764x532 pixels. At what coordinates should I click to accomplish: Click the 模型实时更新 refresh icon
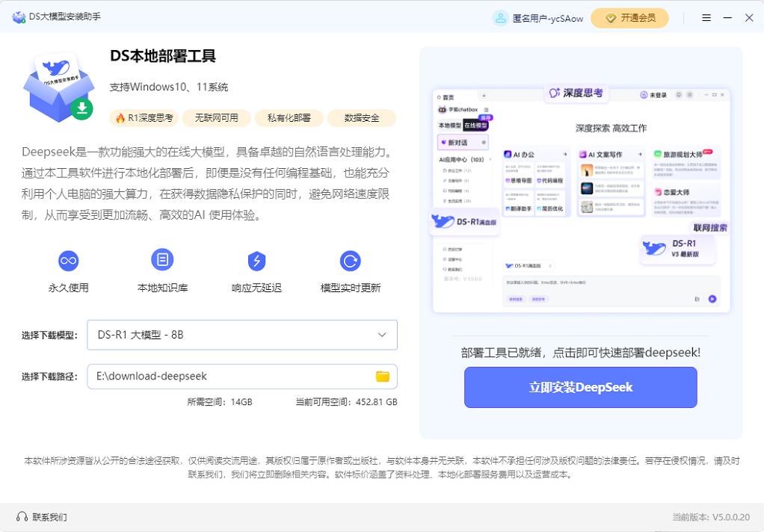click(x=350, y=261)
